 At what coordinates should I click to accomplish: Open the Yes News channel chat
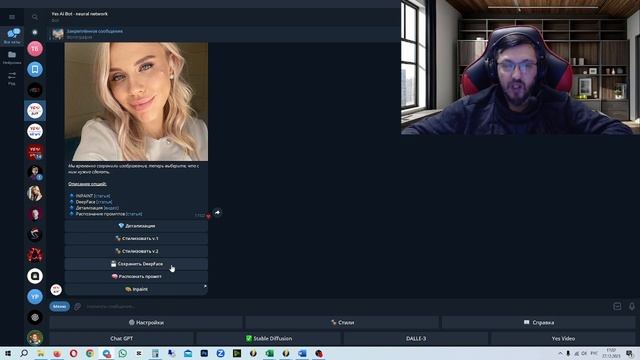click(35, 131)
